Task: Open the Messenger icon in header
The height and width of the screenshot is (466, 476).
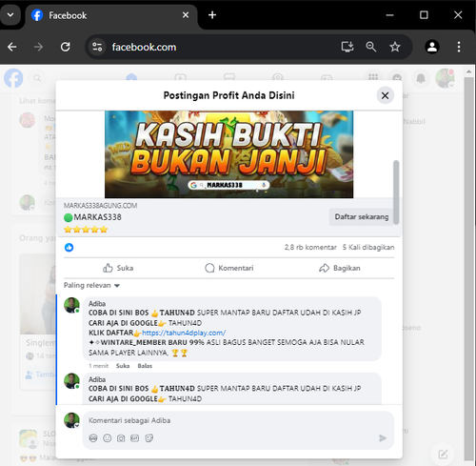Action: coord(397,78)
